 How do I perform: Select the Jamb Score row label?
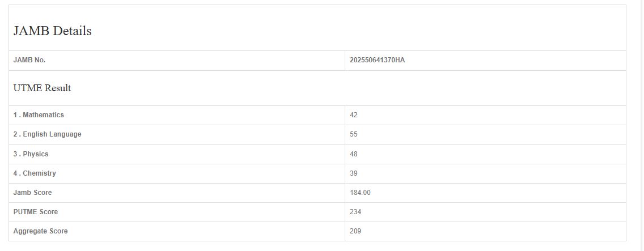[32, 193]
